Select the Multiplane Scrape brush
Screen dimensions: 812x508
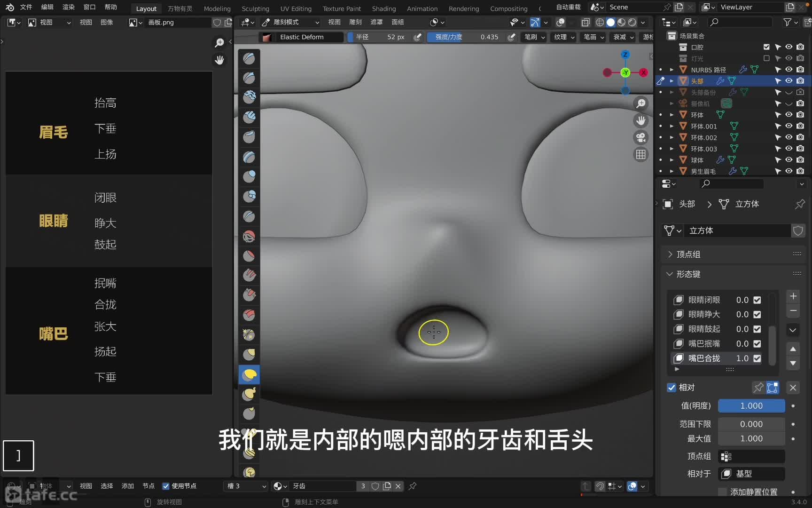coord(249,315)
